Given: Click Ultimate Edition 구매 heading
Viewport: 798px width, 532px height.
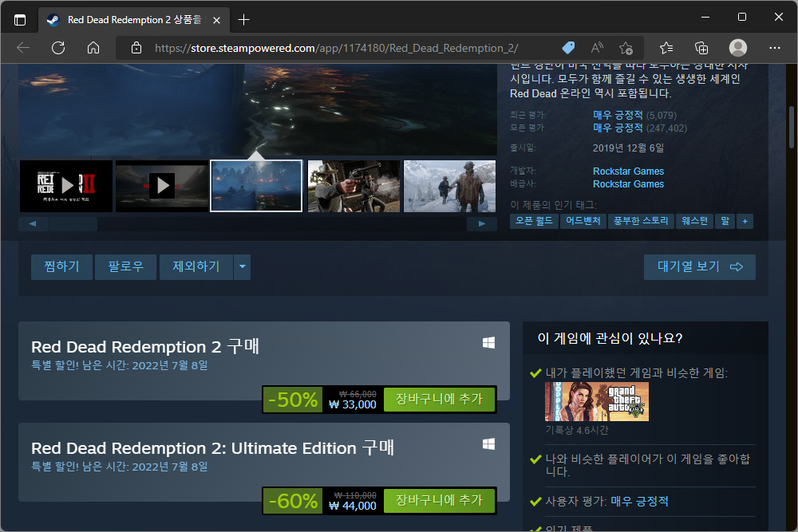Looking at the screenshot, I should point(213,448).
